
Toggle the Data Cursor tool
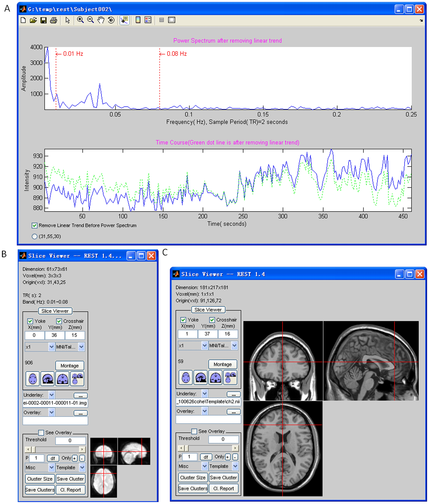125,20
